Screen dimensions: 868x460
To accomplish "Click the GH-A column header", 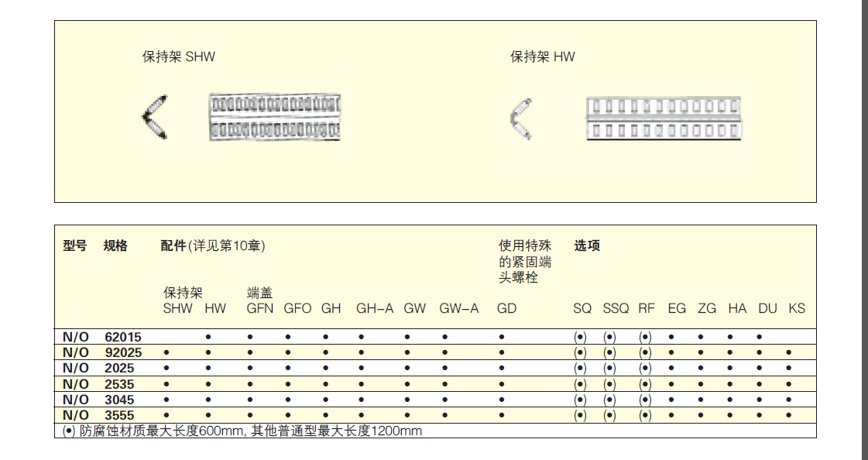I will [x=375, y=308].
